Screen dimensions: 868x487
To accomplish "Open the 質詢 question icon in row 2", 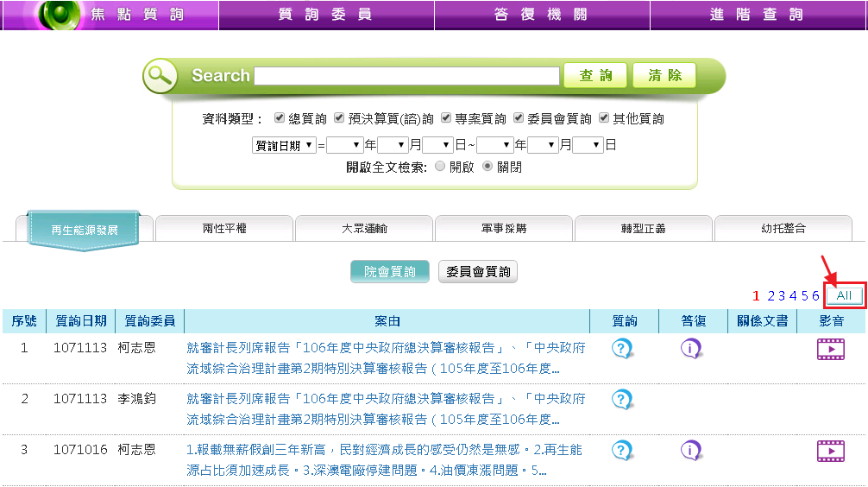I will click(x=622, y=399).
